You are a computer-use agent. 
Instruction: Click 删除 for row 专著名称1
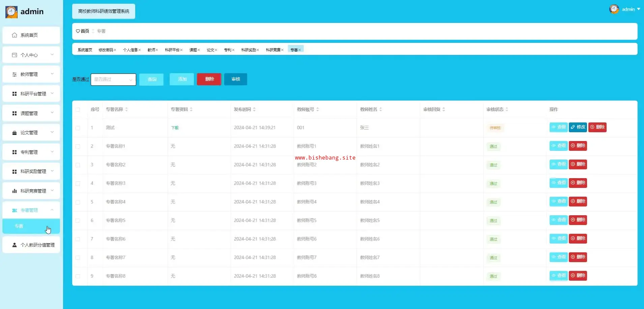(x=578, y=146)
